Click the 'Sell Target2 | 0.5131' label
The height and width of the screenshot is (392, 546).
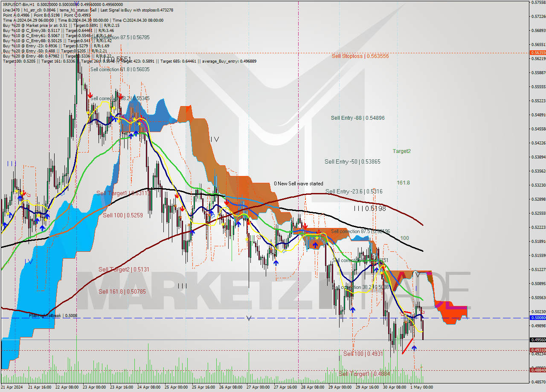[x=124, y=269]
